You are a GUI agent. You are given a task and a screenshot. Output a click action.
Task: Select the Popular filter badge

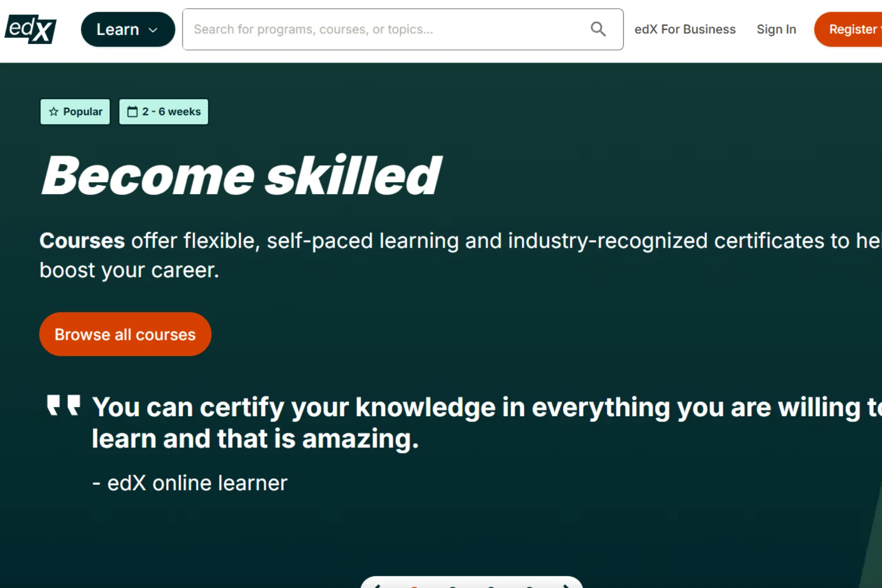click(74, 112)
